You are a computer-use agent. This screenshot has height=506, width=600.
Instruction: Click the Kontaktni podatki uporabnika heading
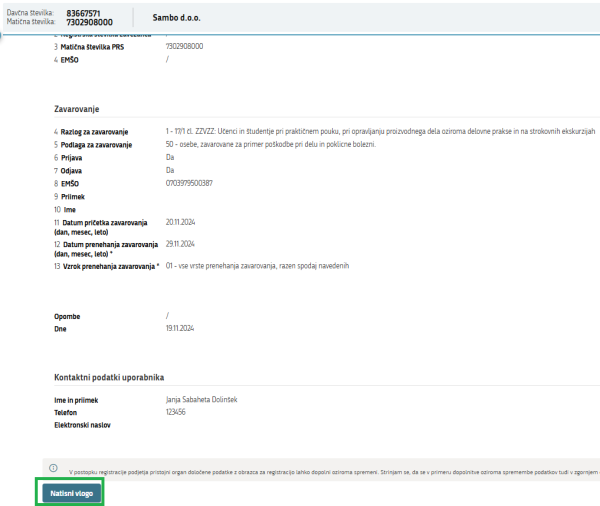pyautogui.click(x=116, y=377)
